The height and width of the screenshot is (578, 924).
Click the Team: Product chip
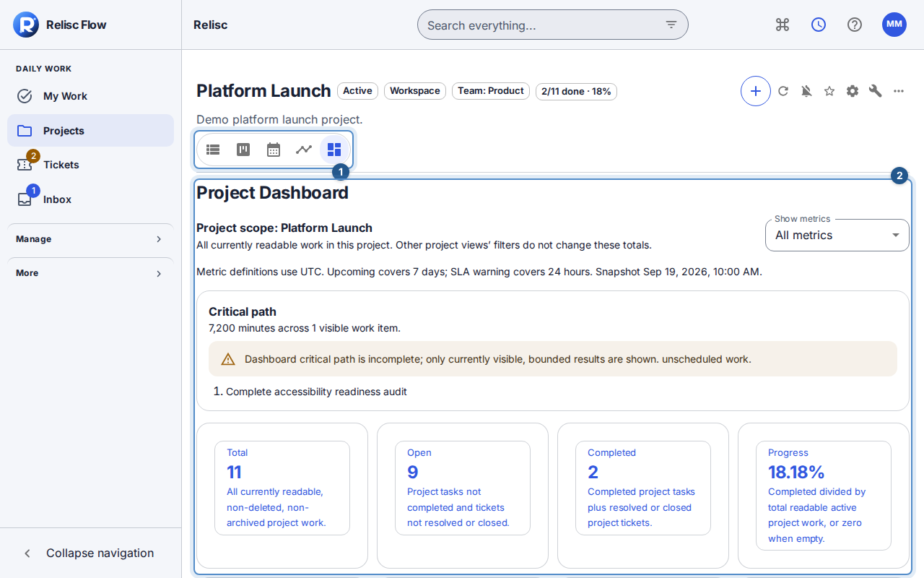pyautogui.click(x=491, y=91)
